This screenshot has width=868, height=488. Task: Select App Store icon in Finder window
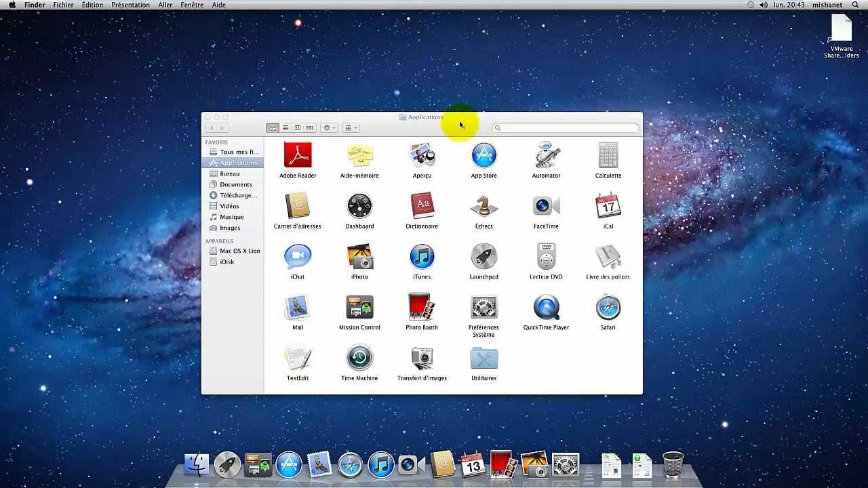coord(484,156)
